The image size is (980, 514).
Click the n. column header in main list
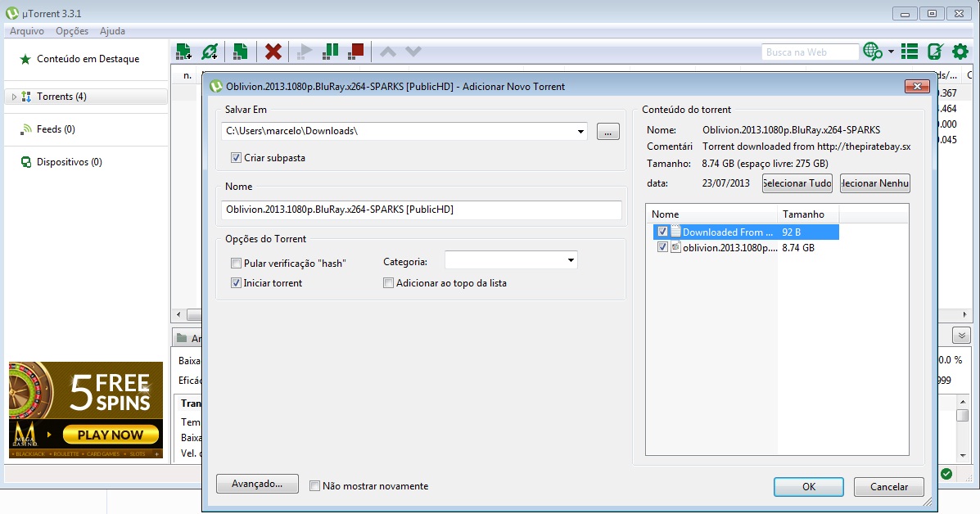tap(187, 75)
